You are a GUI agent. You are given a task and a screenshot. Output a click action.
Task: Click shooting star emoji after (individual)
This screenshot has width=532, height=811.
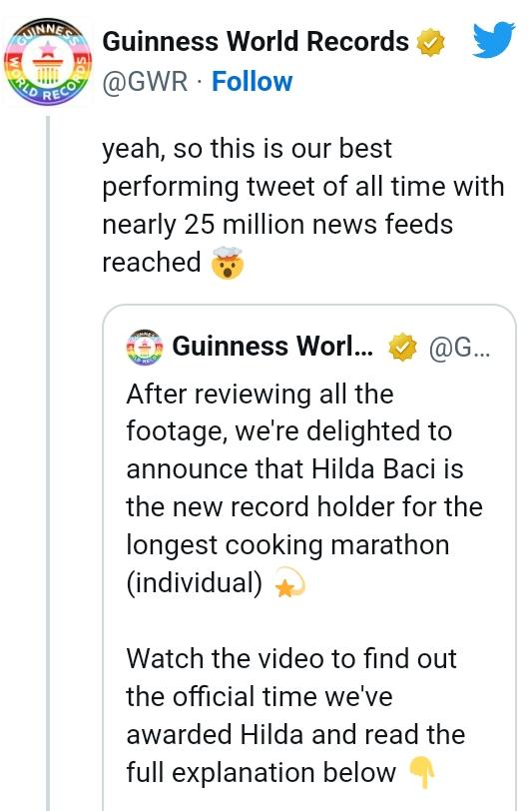click(x=290, y=583)
